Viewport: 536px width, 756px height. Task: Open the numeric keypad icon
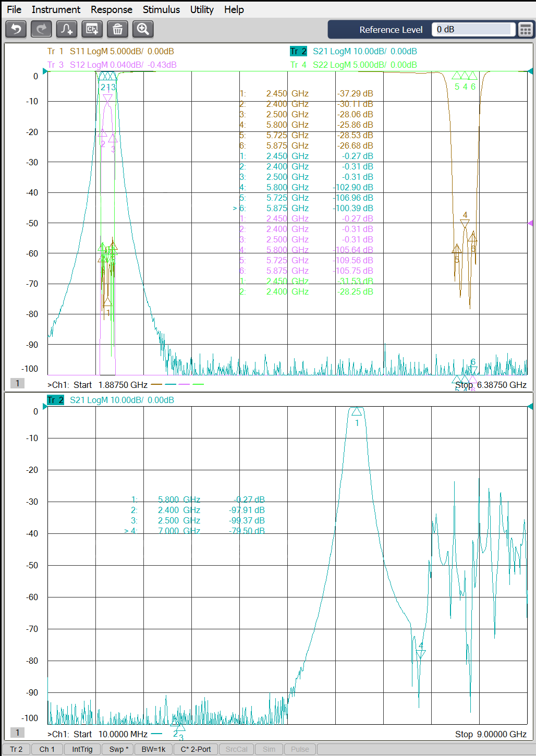526,30
